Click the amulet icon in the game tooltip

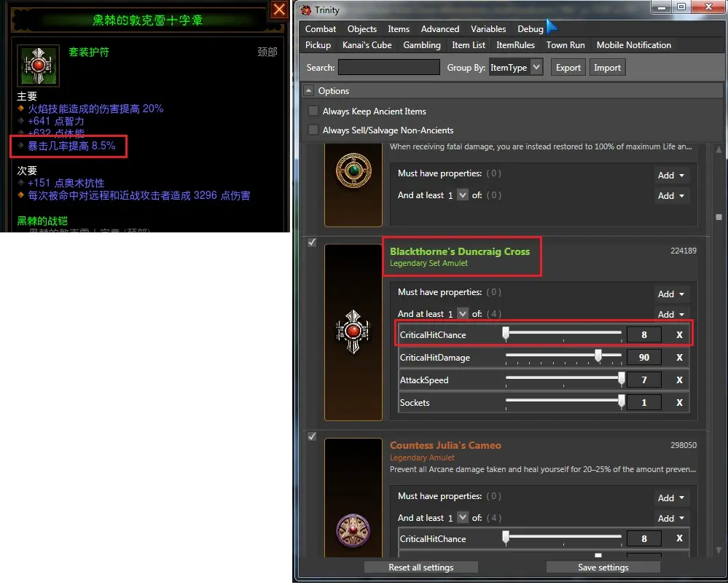tap(38, 66)
